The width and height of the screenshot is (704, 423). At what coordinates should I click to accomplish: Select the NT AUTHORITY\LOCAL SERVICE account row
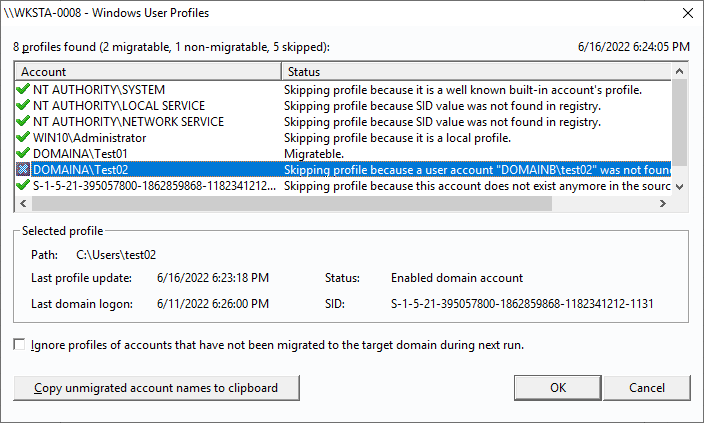pyautogui.click(x=343, y=106)
